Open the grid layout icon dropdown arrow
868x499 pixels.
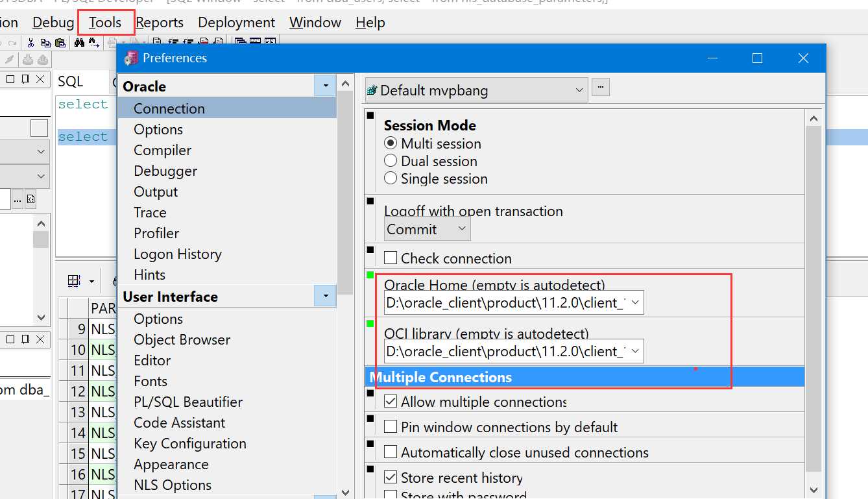[91, 282]
